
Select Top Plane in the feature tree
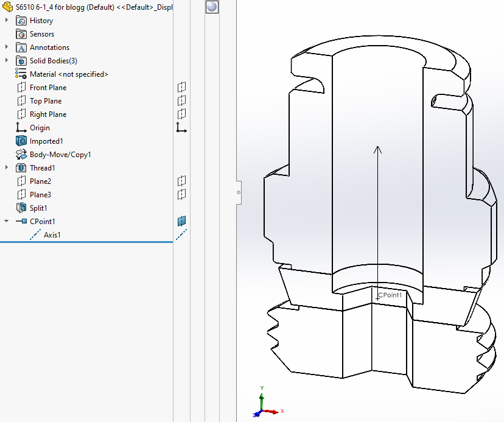click(46, 101)
